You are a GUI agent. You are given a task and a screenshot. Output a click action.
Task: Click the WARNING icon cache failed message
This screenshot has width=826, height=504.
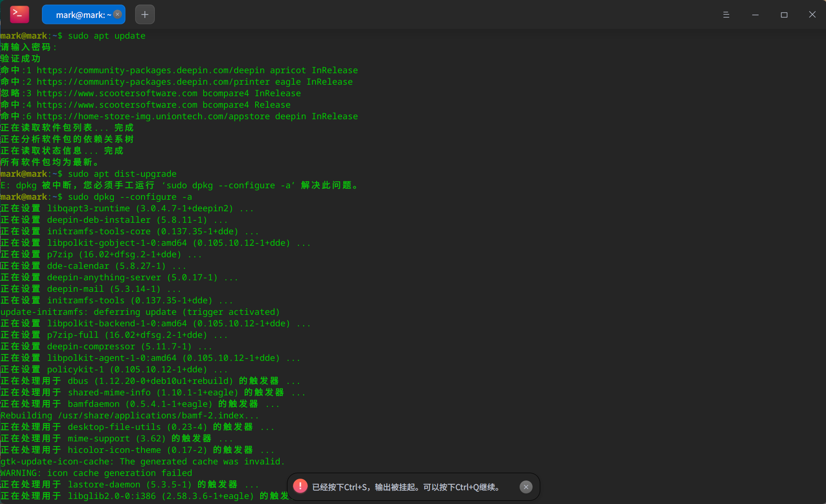tap(95, 473)
